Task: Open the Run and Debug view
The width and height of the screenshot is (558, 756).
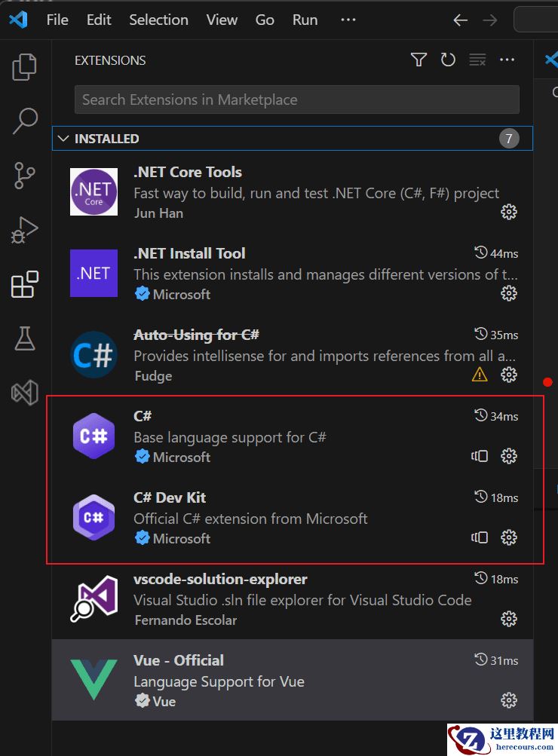Action: [x=23, y=230]
